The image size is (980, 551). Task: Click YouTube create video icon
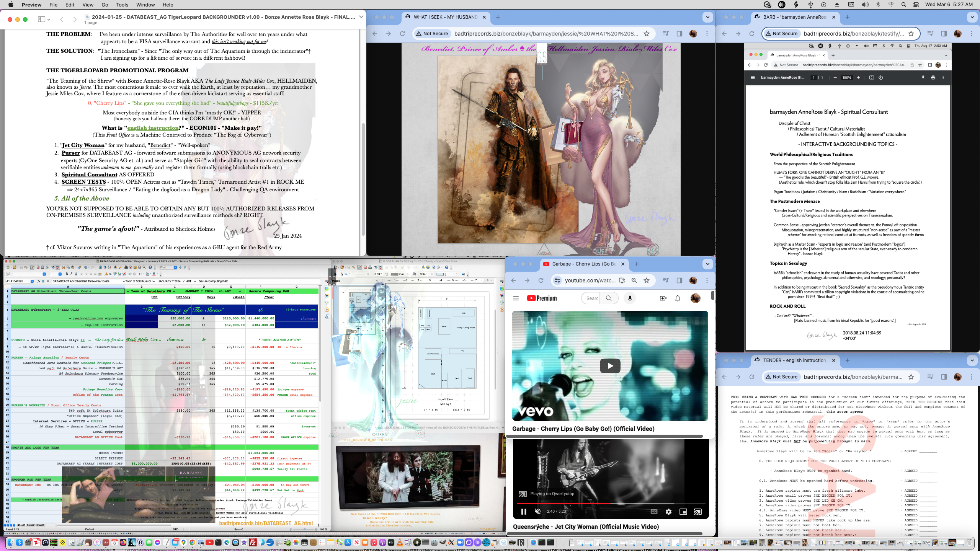coord(663,298)
